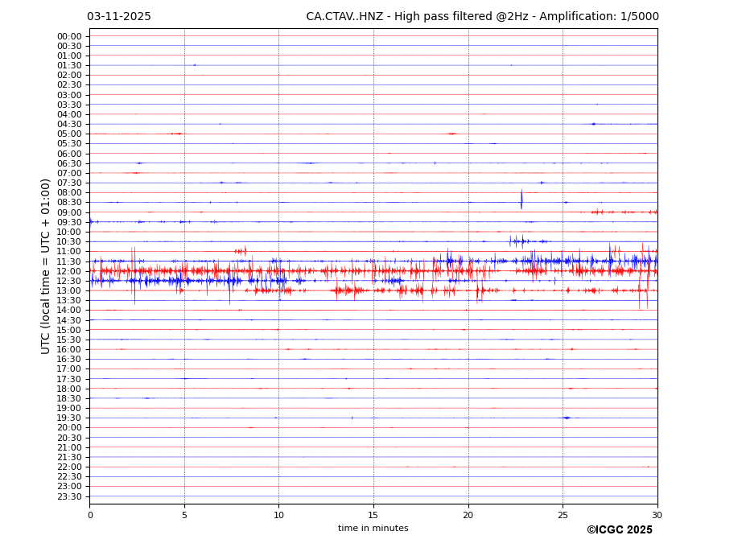Select the 12:00 time row label

pyautogui.click(x=69, y=271)
